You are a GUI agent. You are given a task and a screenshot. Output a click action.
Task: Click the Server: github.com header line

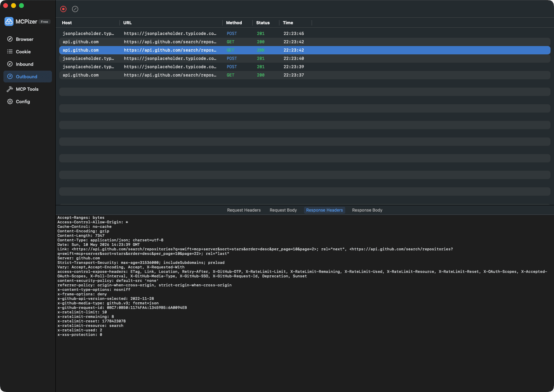coord(79,258)
